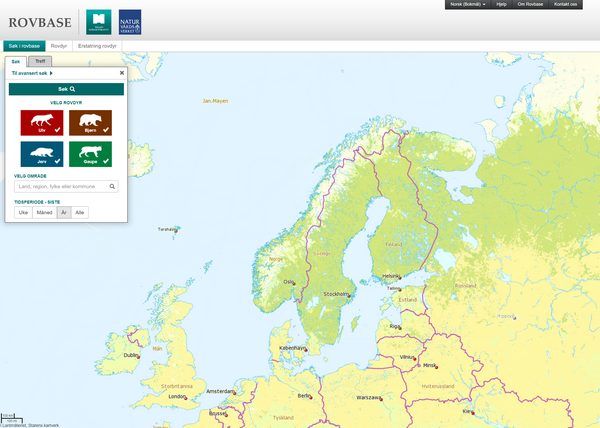Click the Naturvårdsverket logo icon
The width and height of the screenshot is (600, 428).
tap(130, 21)
